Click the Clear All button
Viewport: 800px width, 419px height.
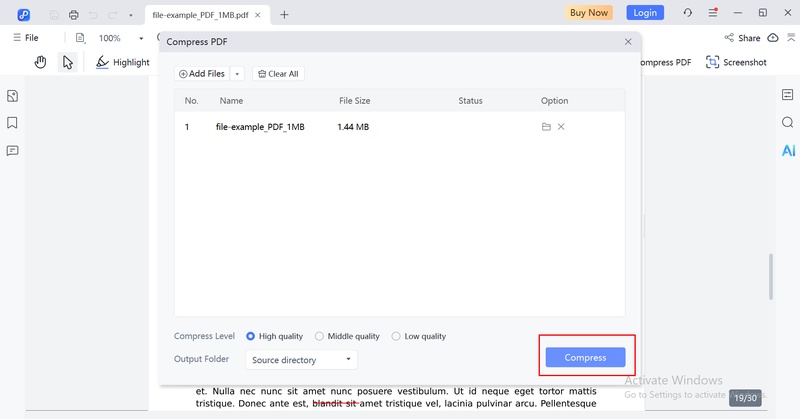278,74
